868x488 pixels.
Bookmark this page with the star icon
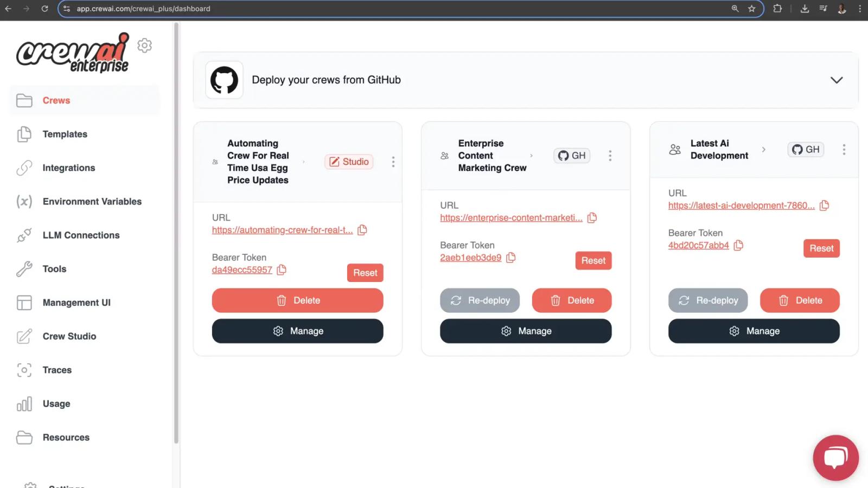coord(751,9)
